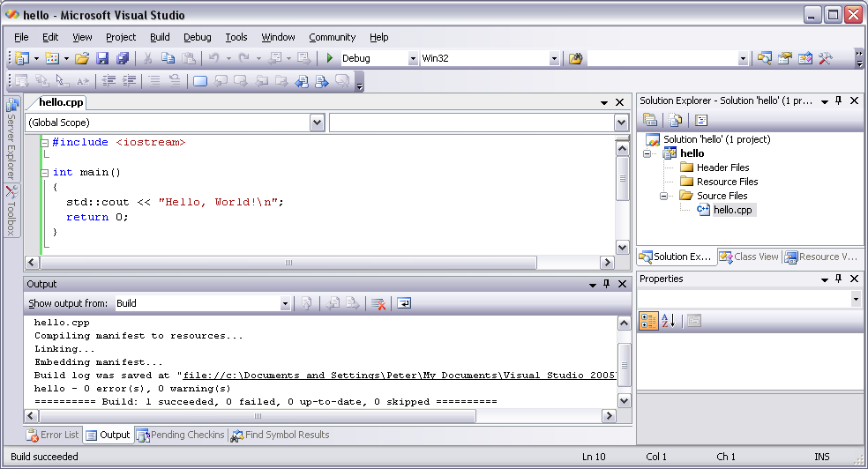Screen dimensions: 868x469
Task: Click the Toolbox icon in main toolbar
Action: [x=826, y=58]
